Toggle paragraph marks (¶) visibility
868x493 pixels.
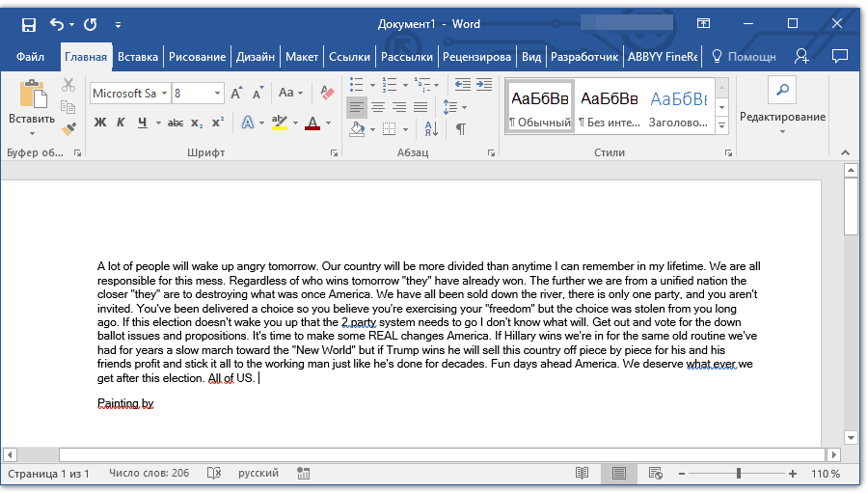(x=461, y=128)
